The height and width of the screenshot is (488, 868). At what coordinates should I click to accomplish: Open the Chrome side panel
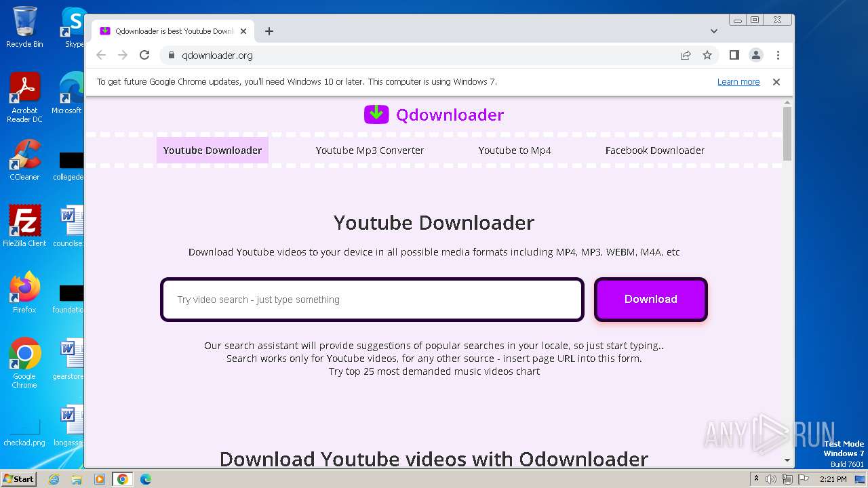point(734,55)
